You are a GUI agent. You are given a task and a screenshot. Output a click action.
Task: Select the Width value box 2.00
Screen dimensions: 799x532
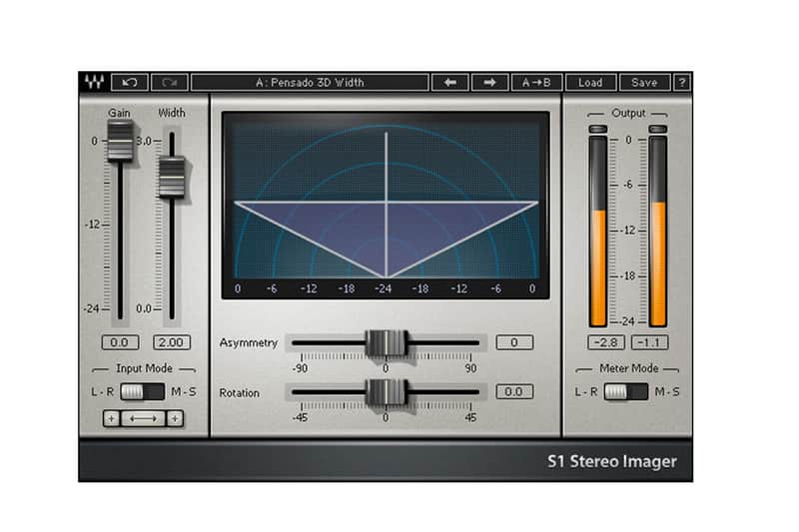(x=172, y=342)
